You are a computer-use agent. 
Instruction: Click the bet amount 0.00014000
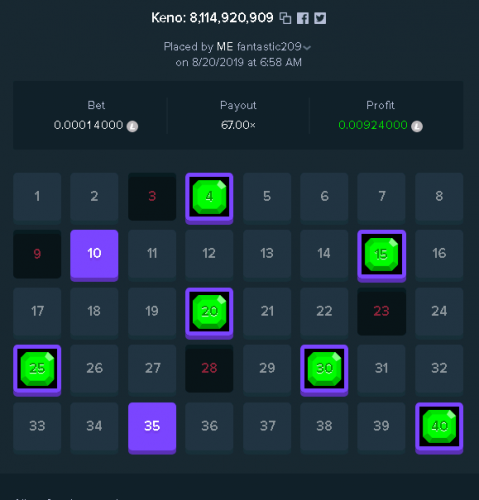click(x=88, y=125)
